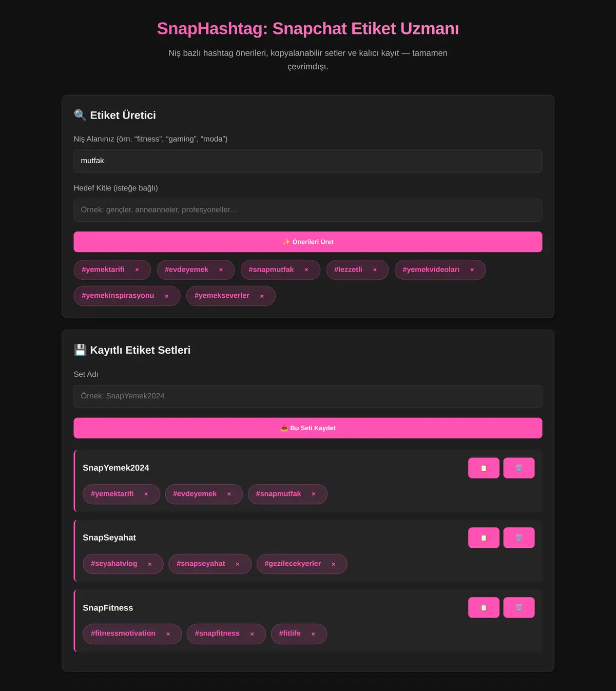Copy the SnapSeyahat set to clipboard

click(x=484, y=538)
